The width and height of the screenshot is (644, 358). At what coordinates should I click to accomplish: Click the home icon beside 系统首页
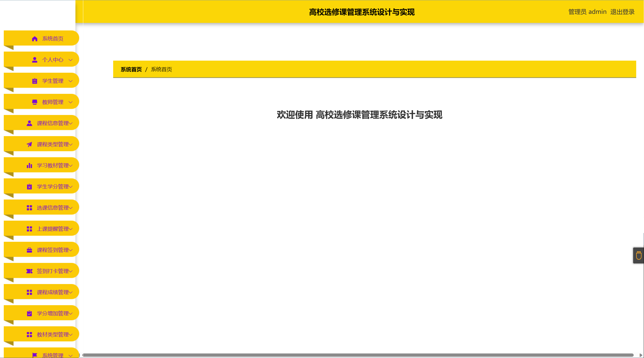pos(35,39)
